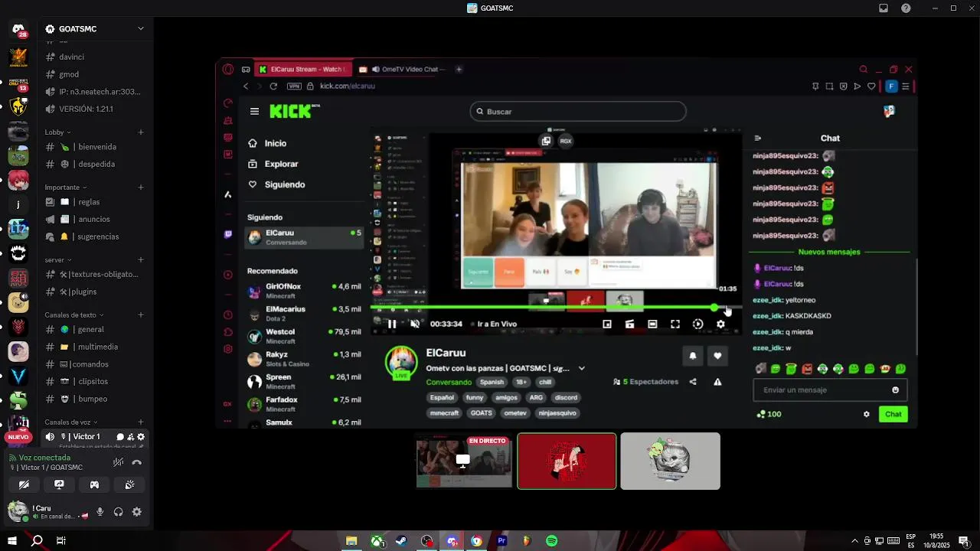This screenshot has height=551, width=980.
Task: Open Discord user settings gear
Action: pos(137,512)
